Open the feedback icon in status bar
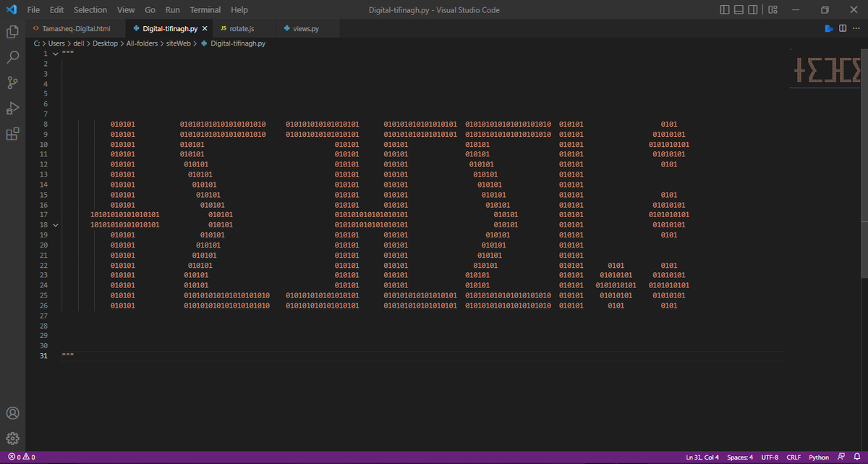 841,457
